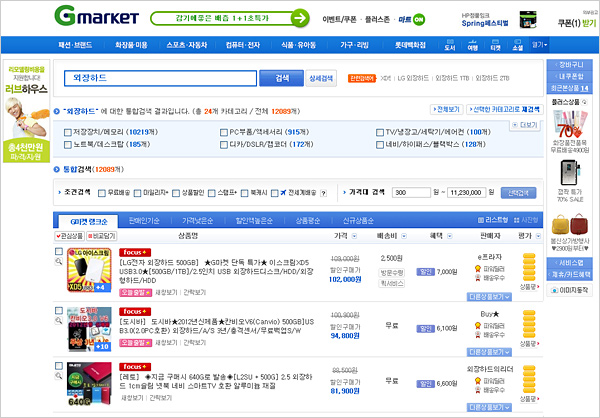Image resolution: width=600 pixels, height=418 pixels.
Task: Enable the 무료배송 free shipping filter
Action: pyautogui.click(x=102, y=193)
